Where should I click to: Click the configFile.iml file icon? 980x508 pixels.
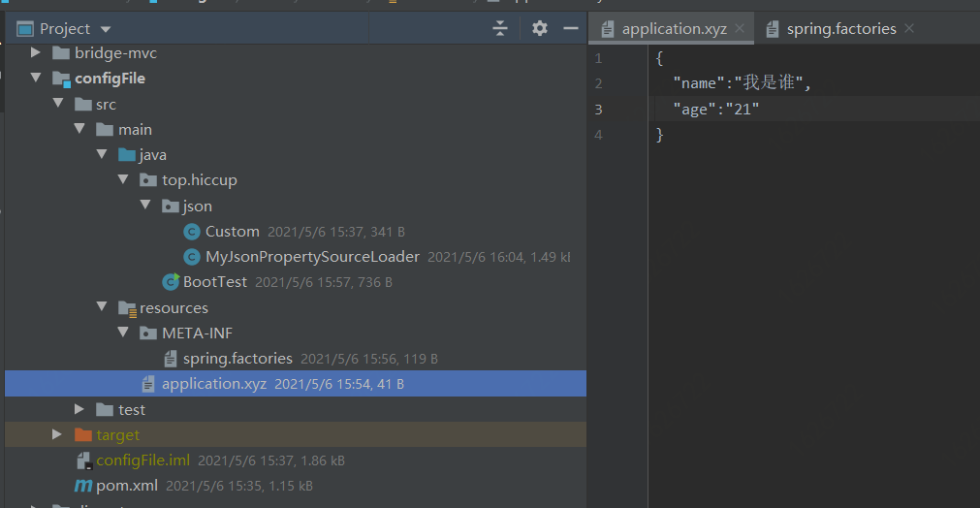84,461
